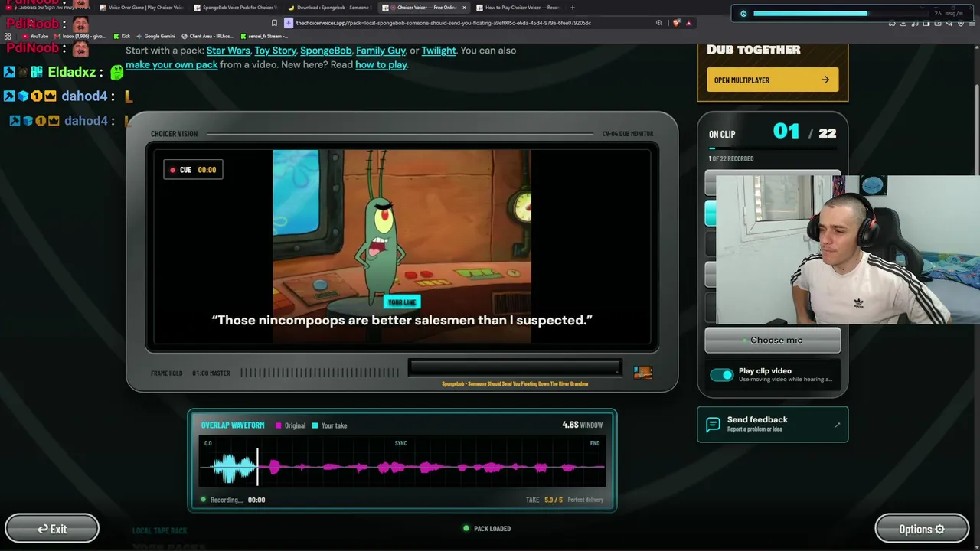Click the clip title below the monitor
This screenshot has height=551, width=980.
514,383
